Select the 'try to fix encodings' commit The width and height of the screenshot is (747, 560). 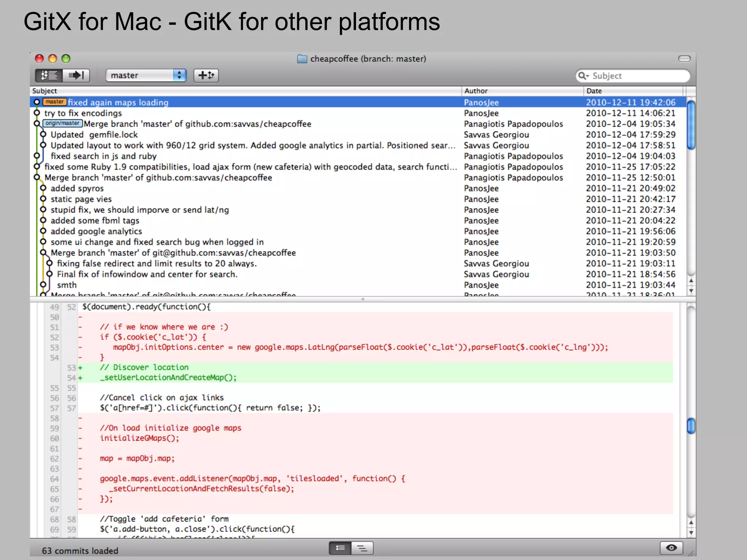click(83, 113)
